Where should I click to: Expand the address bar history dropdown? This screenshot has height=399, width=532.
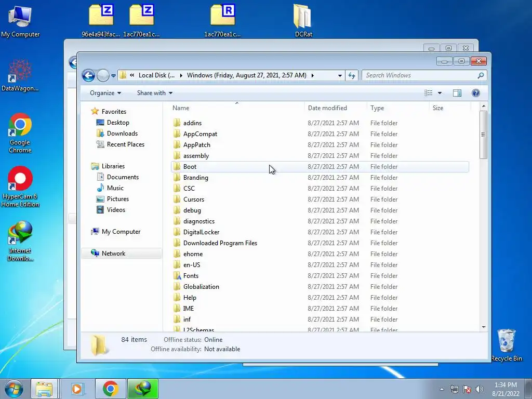[340, 75]
